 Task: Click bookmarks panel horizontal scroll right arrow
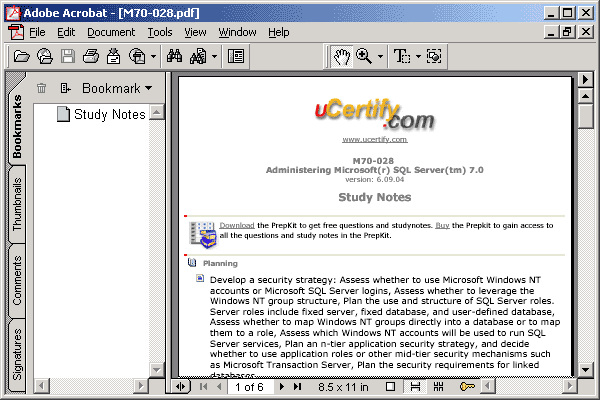(x=141, y=386)
